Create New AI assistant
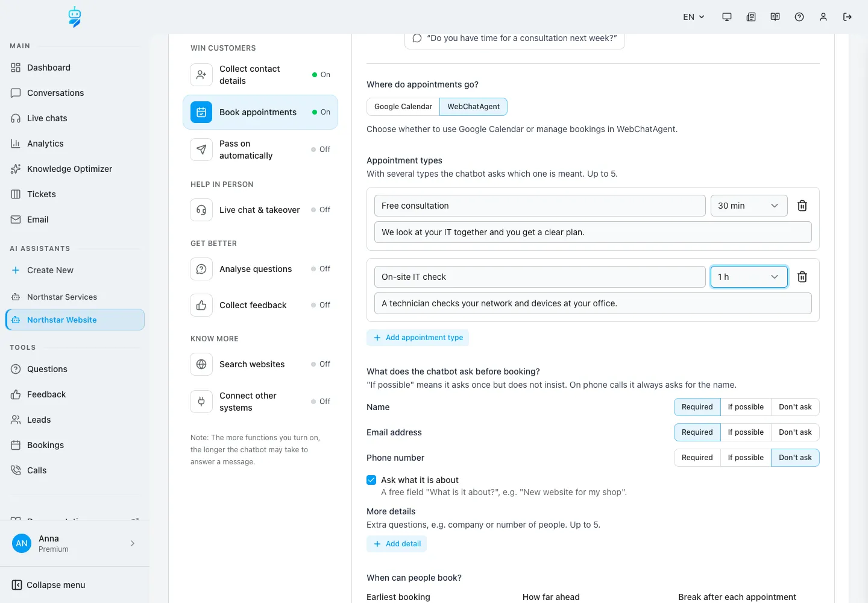 [x=75, y=270]
